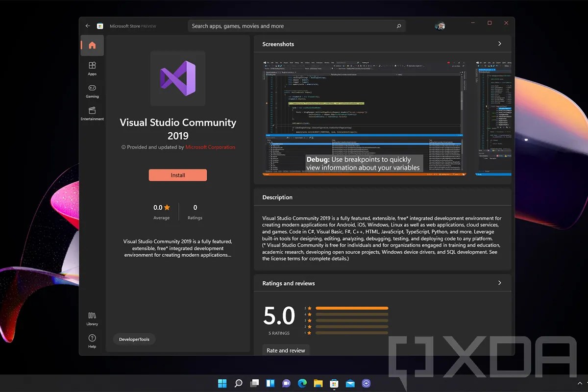This screenshot has height=392, width=588.
Task: Click the Rate and review button
Action: [x=286, y=350]
